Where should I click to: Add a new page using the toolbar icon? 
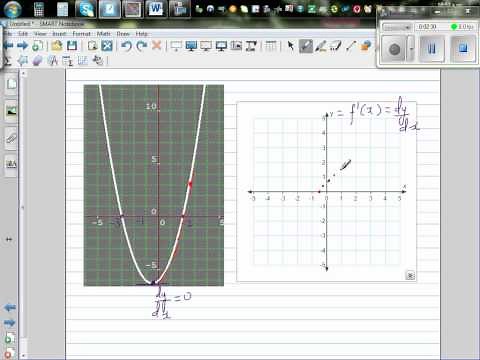[37, 46]
